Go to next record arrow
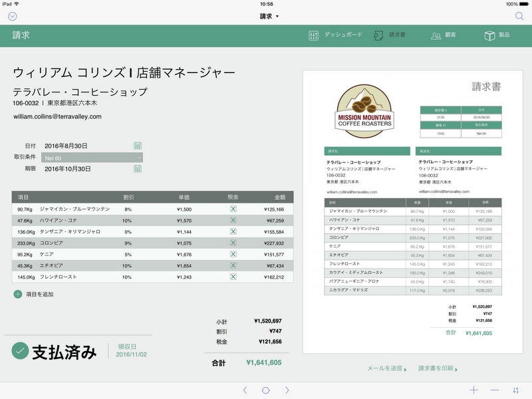Image resolution: width=532 pixels, height=399 pixels. [x=287, y=390]
